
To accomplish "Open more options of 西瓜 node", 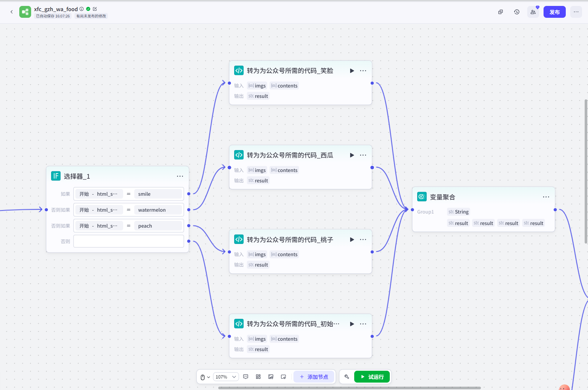I will (x=363, y=155).
